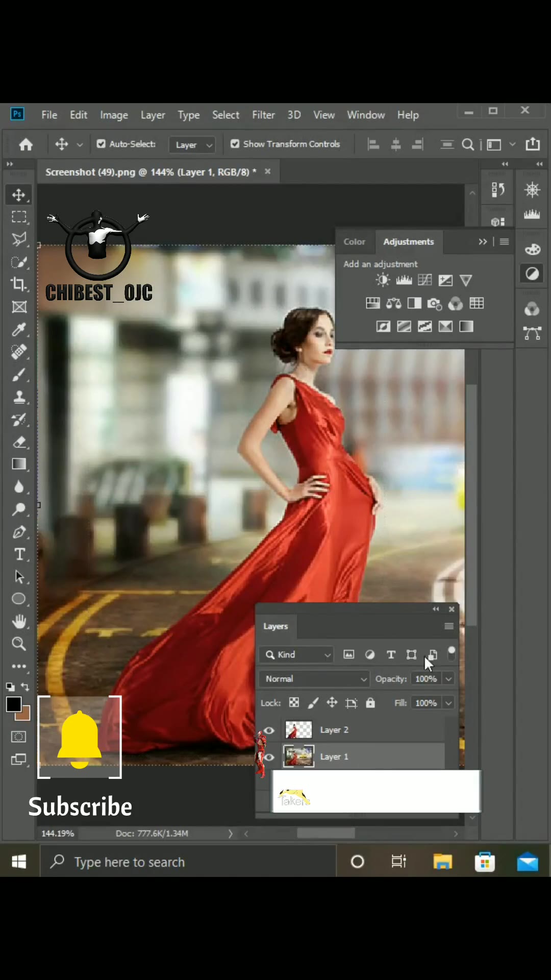Image resolution: width=551 pixels, height=980 pixels.
Task: Select the Dodge tool
Action: (x=19, y=509)
